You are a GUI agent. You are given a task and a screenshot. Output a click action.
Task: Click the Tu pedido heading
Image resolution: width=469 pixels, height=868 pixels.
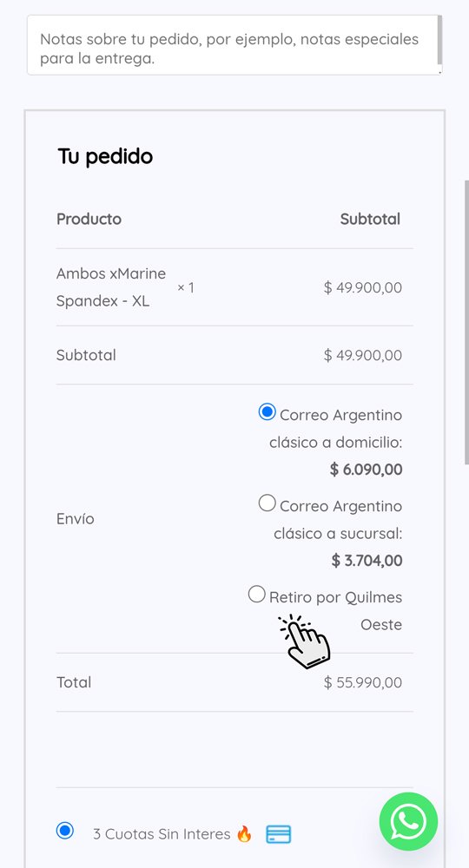coord(105,156)
